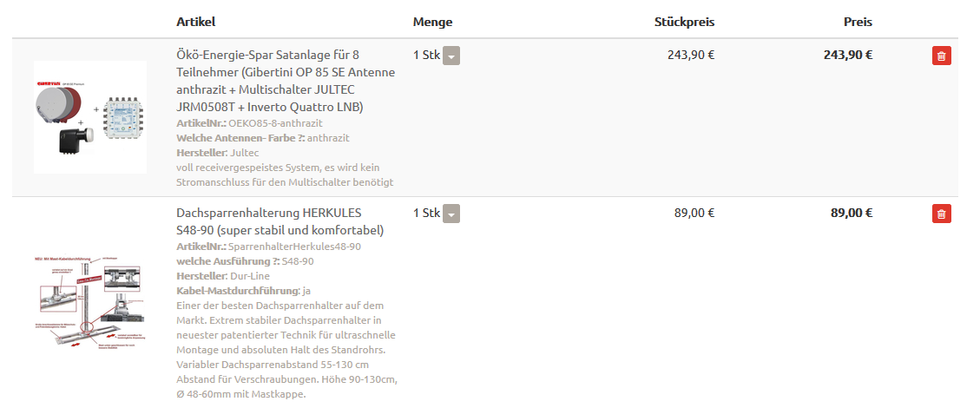Click the Kabel-Mastdurchführung: ja attribute
The width and height of the screenshot is (980, 408).
[242, 291]
